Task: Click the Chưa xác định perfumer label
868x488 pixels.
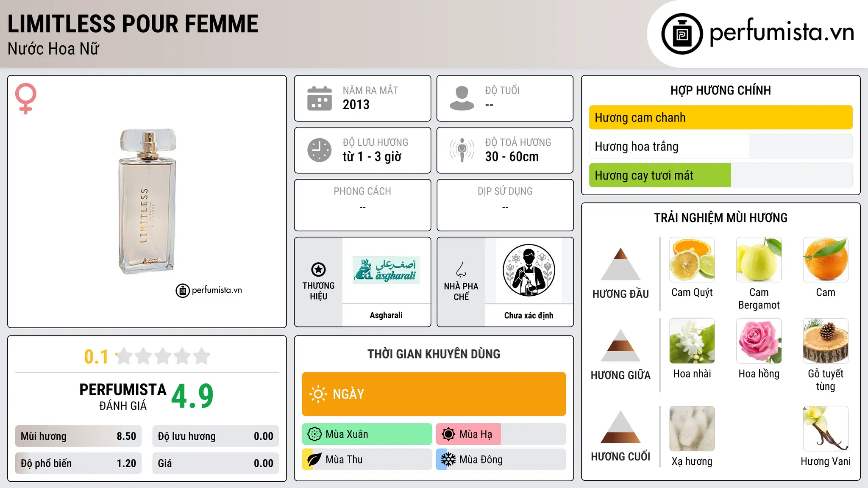Action: tap(529, 315)
